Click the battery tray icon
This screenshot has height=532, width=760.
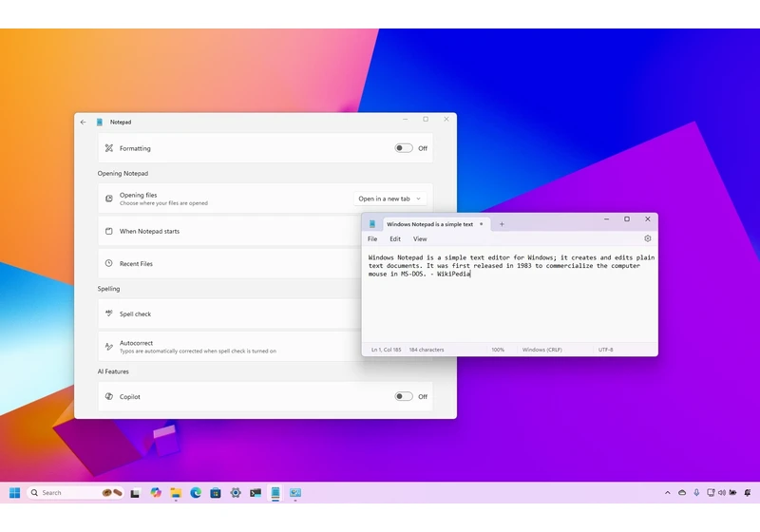point(732,493)
